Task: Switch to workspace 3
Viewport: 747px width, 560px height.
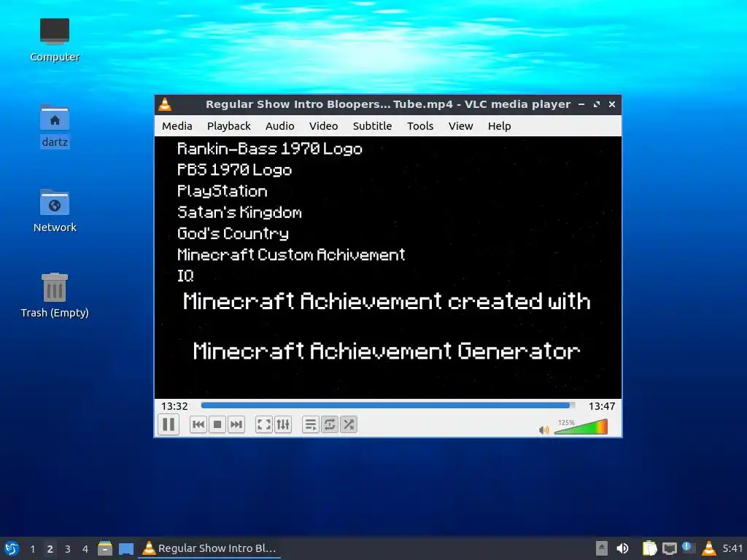Action: point(67,548)
